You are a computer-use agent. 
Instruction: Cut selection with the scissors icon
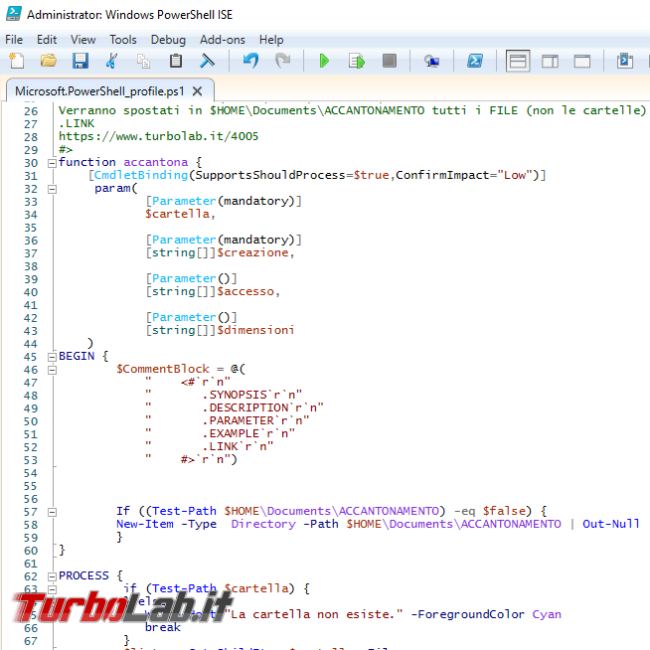(x=112, y=61)
